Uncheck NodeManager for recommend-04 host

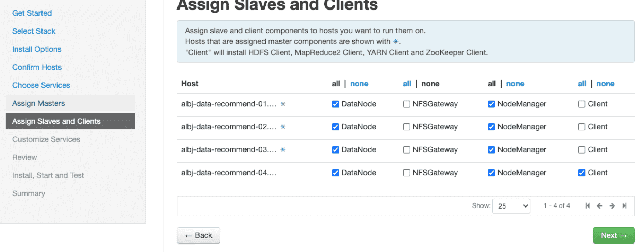tap(491, 173)
